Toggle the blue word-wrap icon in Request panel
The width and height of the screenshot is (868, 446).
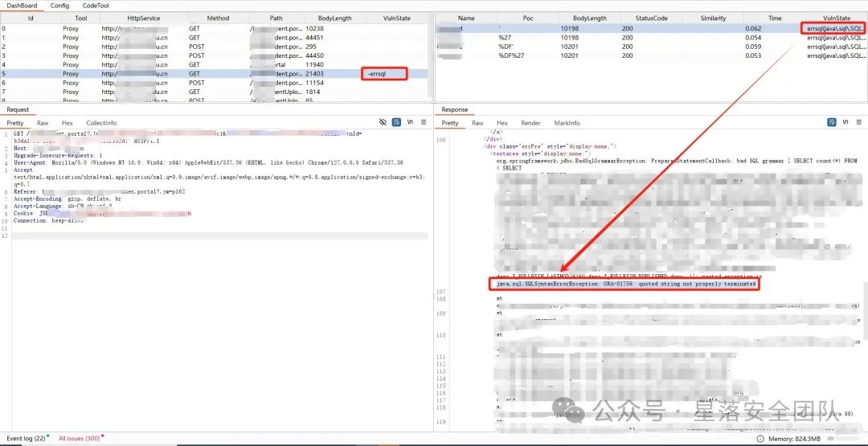point(396,122)
